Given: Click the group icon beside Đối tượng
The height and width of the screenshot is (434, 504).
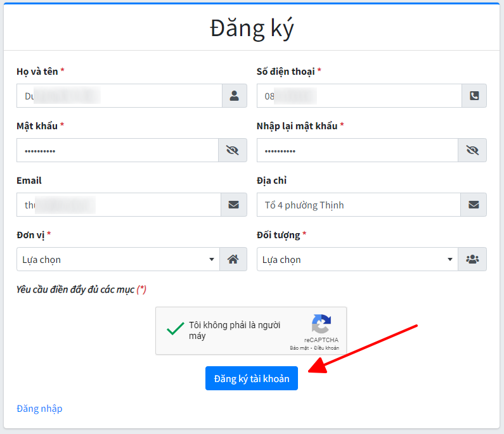Looking at the screenshot, I should [x=473, y=259].
